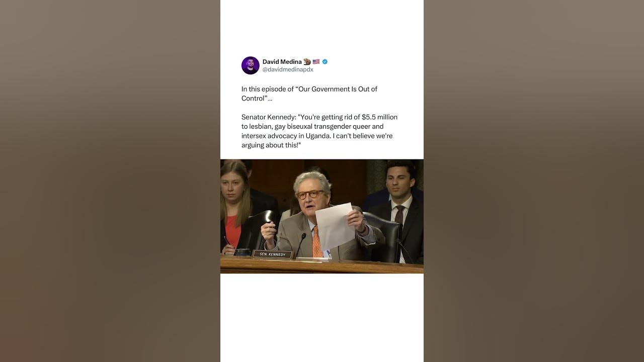The width and height of the screenshot is (644, 362).
Task: Click David Medina's purple profile avatar
Action: pyautogui.click(x=250, y=65)
